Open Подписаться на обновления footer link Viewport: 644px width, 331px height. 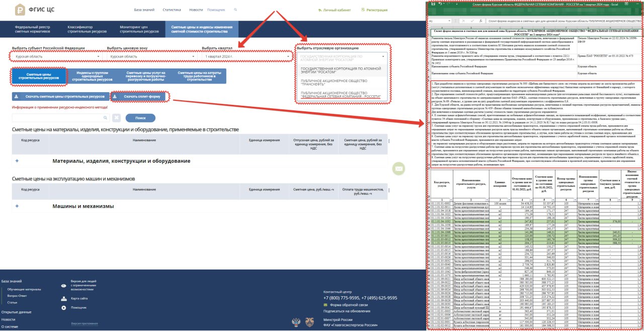(347, 311)
